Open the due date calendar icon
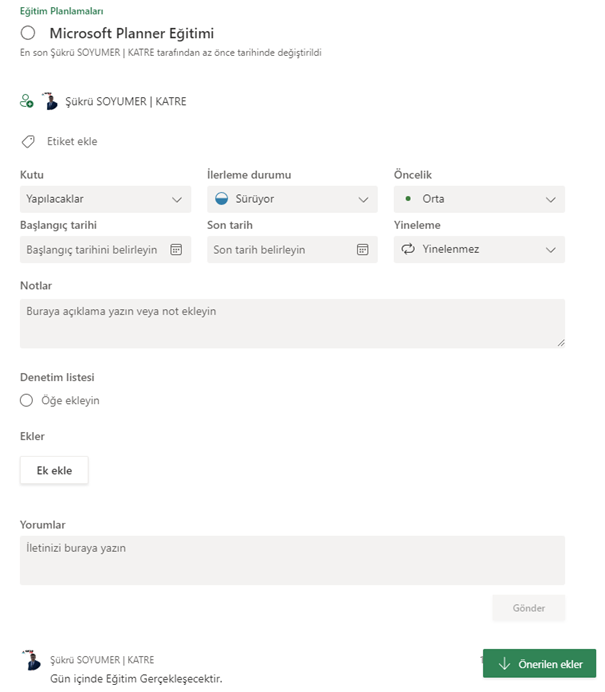Screen dimensions: 605x692 click(x=363, y=249)
